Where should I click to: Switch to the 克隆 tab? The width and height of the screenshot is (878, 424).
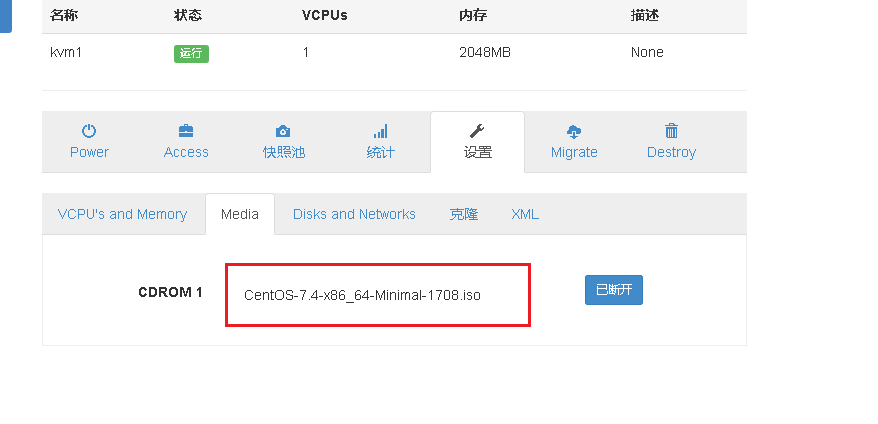pyautogui.click(x=464, y=214)
